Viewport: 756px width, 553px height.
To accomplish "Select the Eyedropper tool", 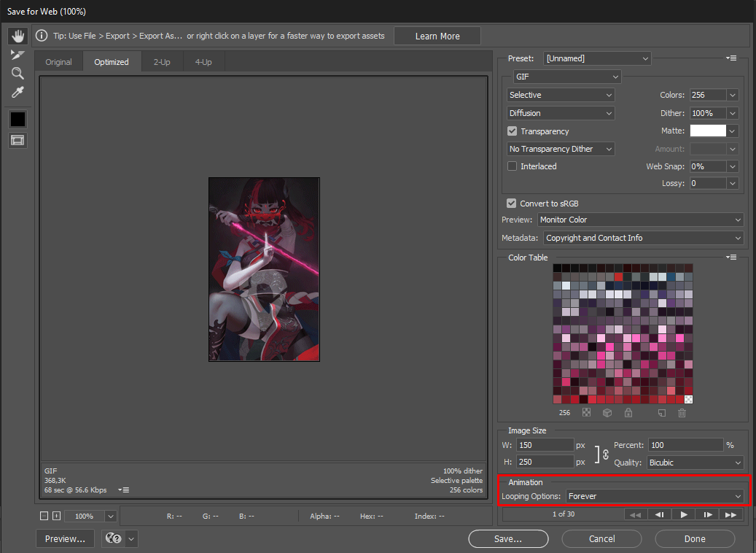I will (x=17, y=92).
